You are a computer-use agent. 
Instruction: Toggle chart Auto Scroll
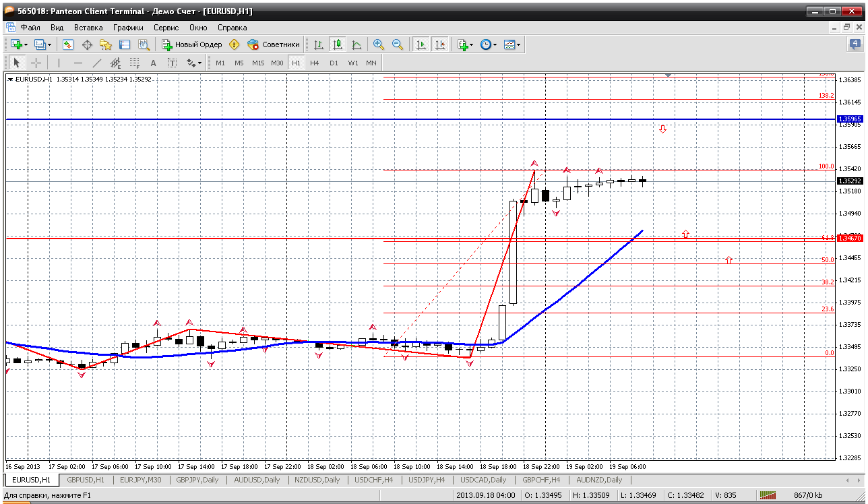[421, 44]
